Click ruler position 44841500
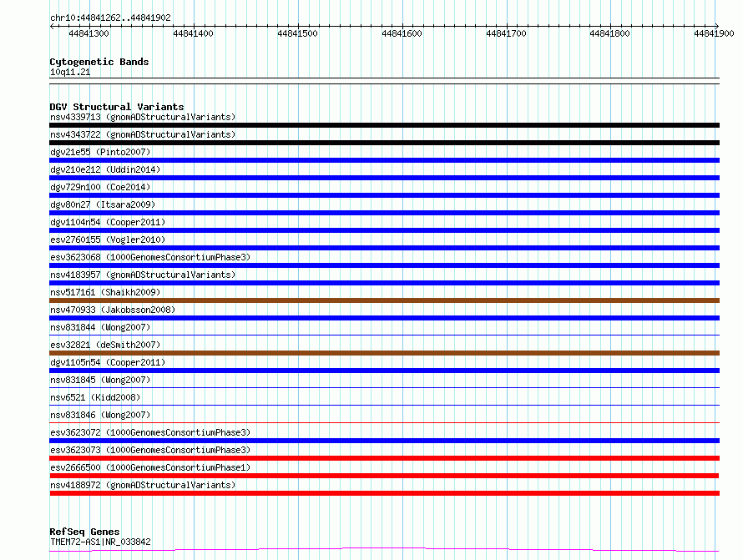The image size is (743, 560). click(x=297, y=33)
